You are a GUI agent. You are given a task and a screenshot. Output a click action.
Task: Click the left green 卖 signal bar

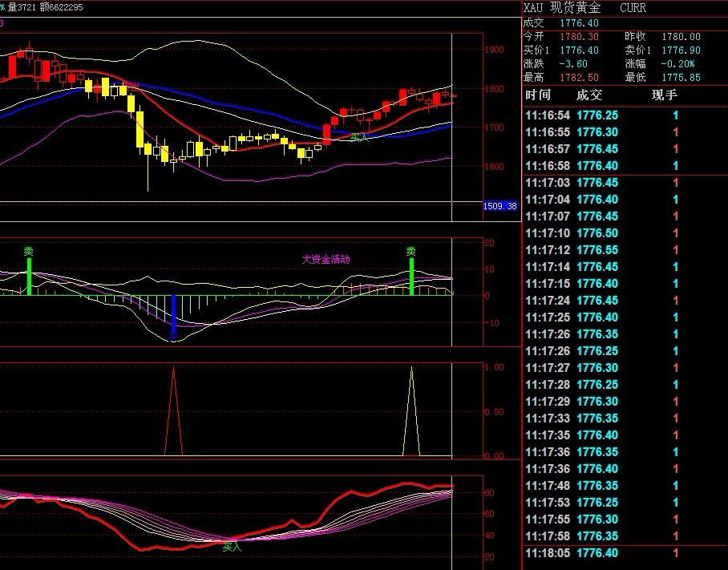[x=29, y=277]
